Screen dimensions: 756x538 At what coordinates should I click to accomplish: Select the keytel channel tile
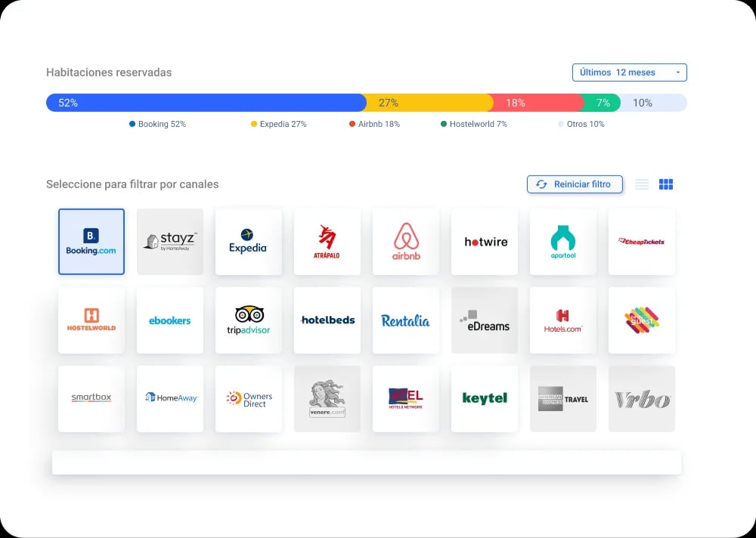tap(484, 399)
